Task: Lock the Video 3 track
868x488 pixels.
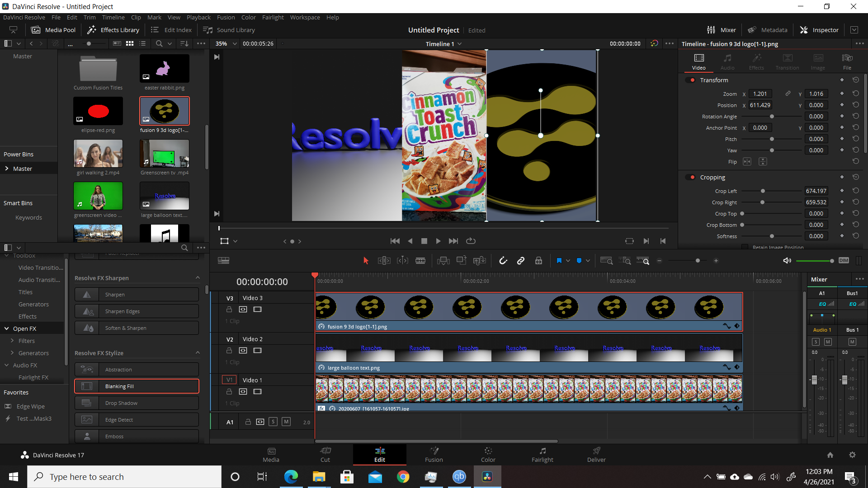Action: (x=229, y=310)
